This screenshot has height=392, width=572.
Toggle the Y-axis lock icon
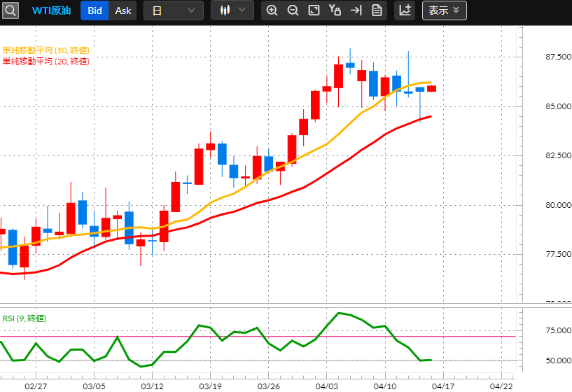(335, 10)
